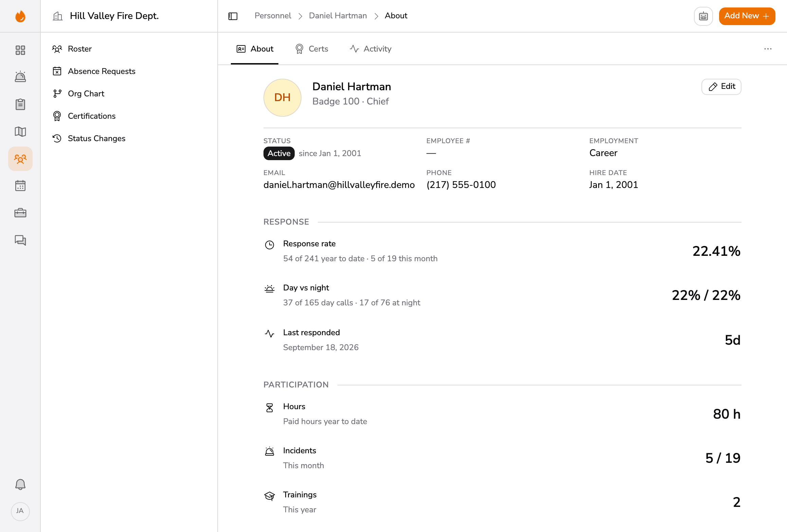Open the JA user avatar
The height and width of the screenshot is (532, 787).
click(x=20, y=511)
